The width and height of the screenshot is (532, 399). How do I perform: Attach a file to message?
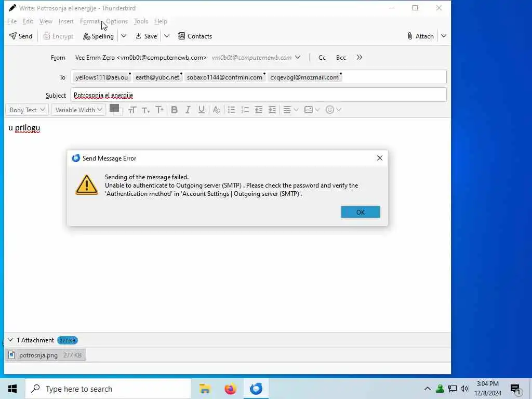pyautogui.click(x=421, y=36)
